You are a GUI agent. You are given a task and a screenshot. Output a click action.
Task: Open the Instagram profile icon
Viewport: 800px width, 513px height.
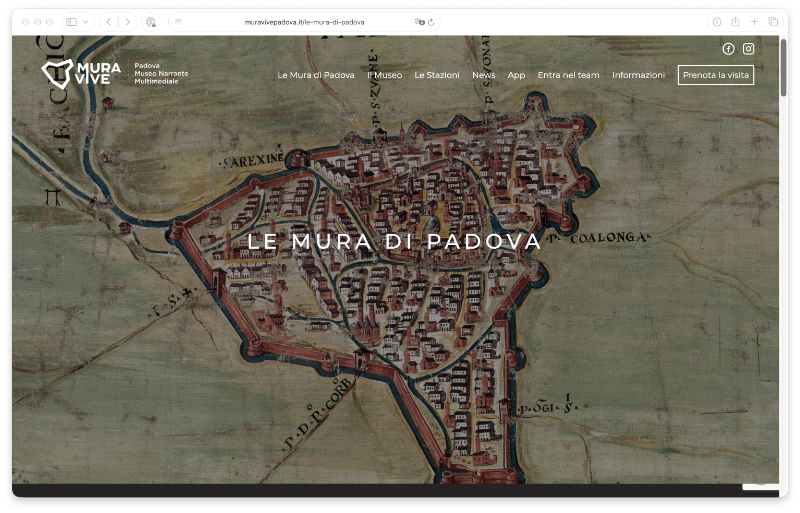(748, 48)
